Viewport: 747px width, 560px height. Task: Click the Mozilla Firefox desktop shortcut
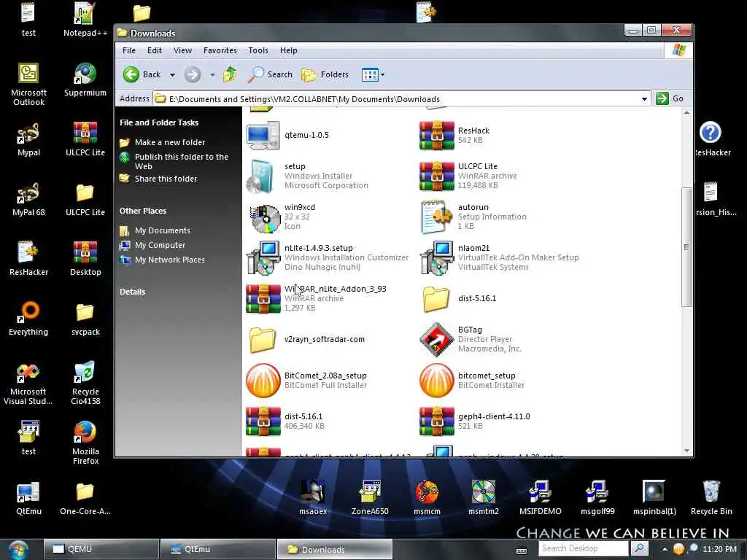point(85,443)
